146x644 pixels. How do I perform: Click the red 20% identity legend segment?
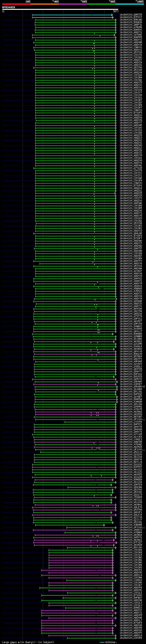16,4
